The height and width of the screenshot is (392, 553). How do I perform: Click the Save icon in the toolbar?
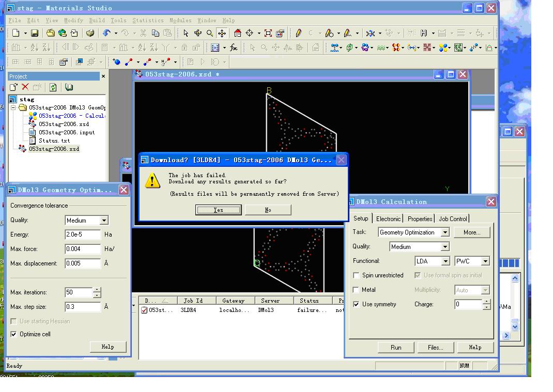click(x=35, y=33)
